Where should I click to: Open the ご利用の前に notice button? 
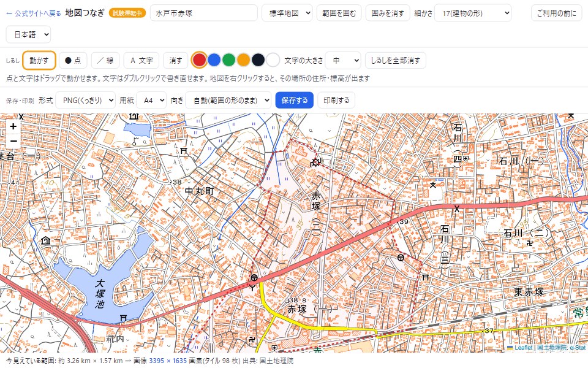(557, 13)
